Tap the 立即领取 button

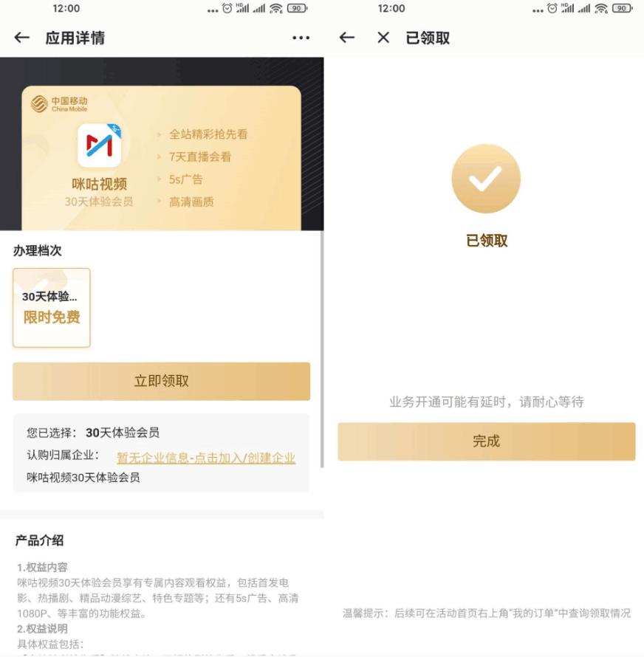point(162,382)
